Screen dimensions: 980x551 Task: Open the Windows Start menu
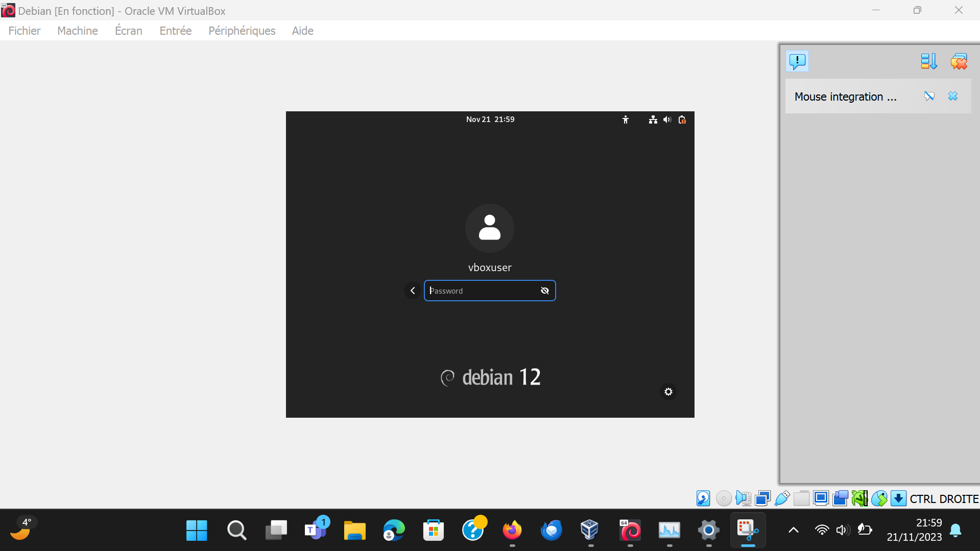point(197,531)
